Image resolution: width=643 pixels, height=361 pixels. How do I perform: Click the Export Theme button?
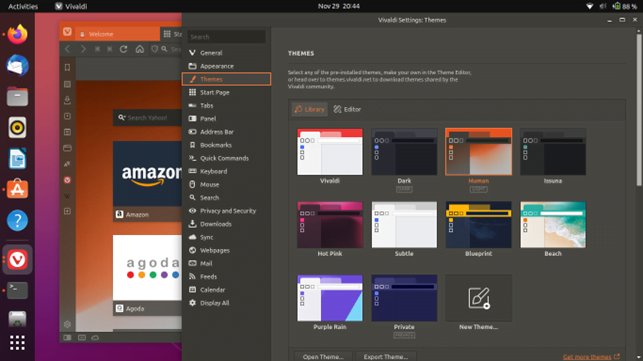[385, 356]
